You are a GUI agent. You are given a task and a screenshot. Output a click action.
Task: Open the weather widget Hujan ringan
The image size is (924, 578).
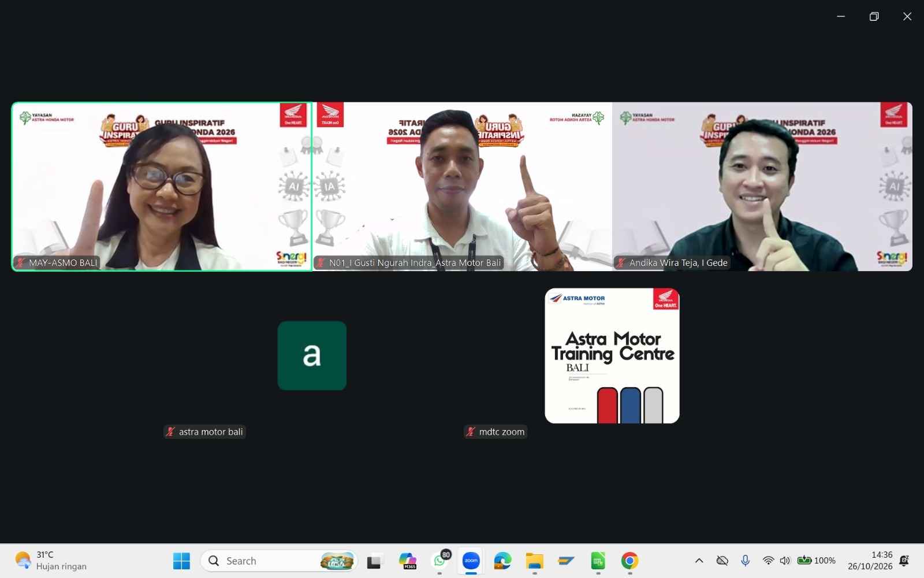51,561
